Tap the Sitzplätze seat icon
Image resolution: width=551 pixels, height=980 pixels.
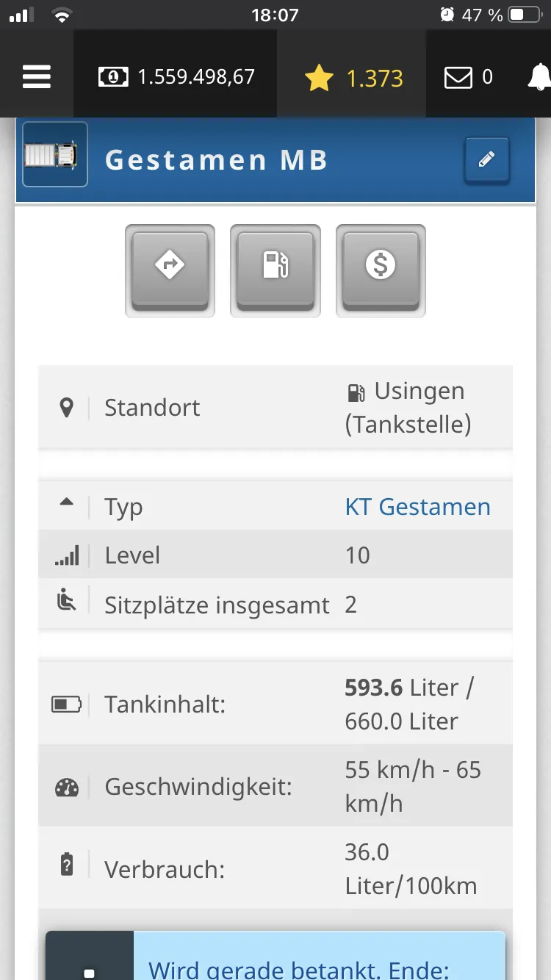[x=66, y=602]
